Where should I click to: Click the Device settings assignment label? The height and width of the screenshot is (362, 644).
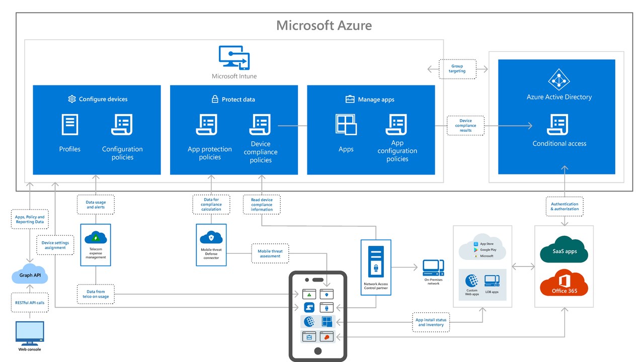coord(55,245)
